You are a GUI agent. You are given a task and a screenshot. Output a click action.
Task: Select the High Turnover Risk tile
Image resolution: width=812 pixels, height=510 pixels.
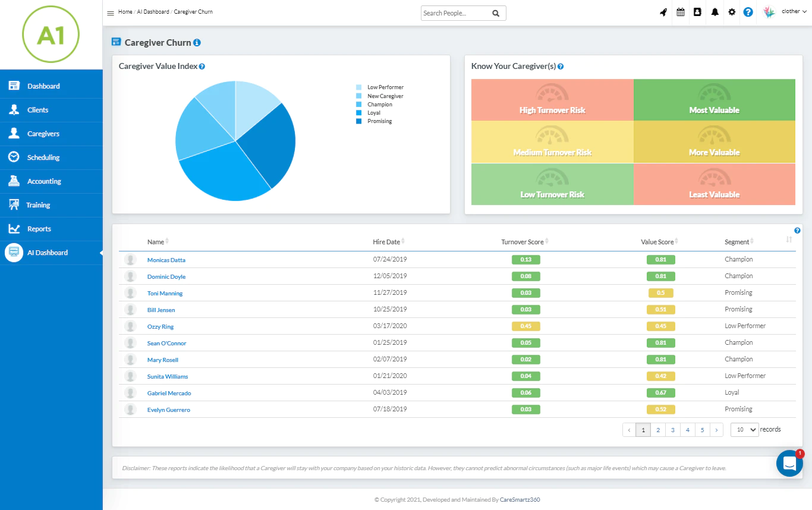(552, 100)
